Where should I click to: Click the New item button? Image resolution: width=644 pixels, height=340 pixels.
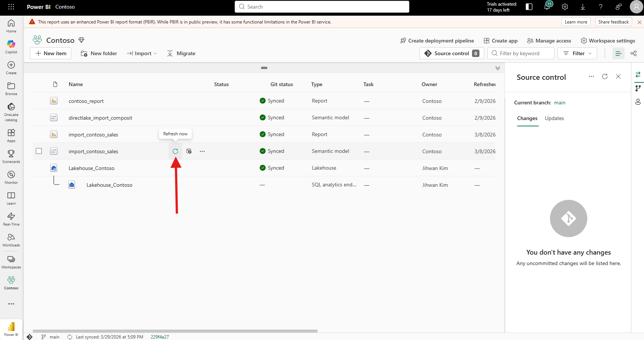coord(50,53)
